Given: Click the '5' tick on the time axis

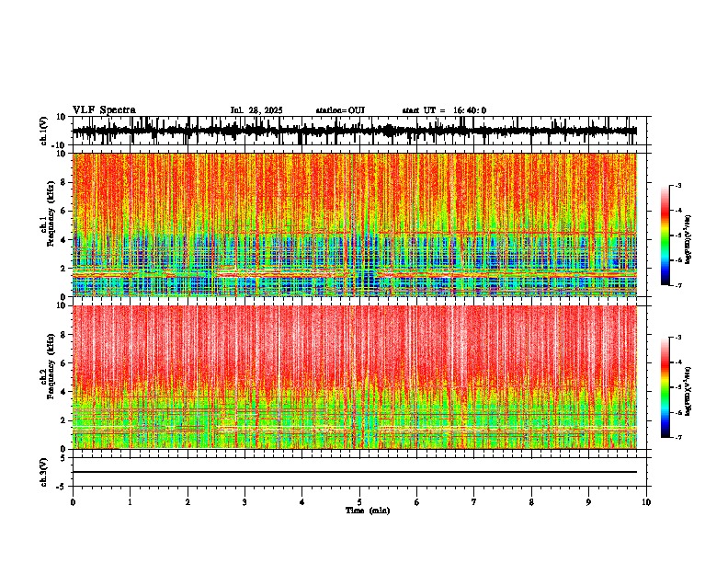Looking at the screenshot, I should 359,502.
